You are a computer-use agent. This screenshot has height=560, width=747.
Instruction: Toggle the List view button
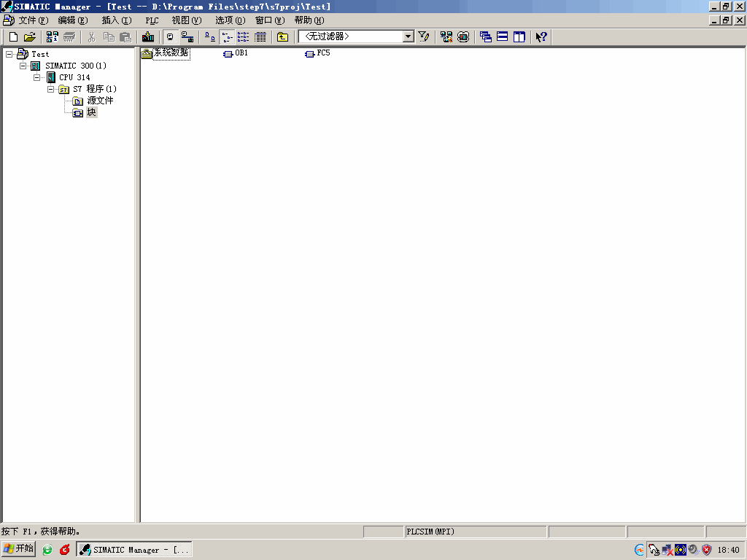(x=243, y=36)
